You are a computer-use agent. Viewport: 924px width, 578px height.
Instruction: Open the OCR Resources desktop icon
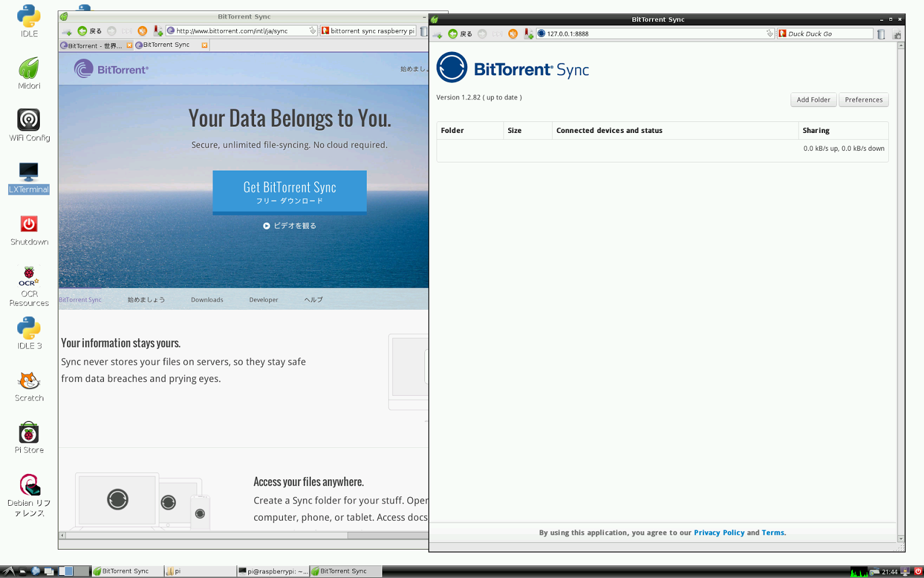(29, 286)
